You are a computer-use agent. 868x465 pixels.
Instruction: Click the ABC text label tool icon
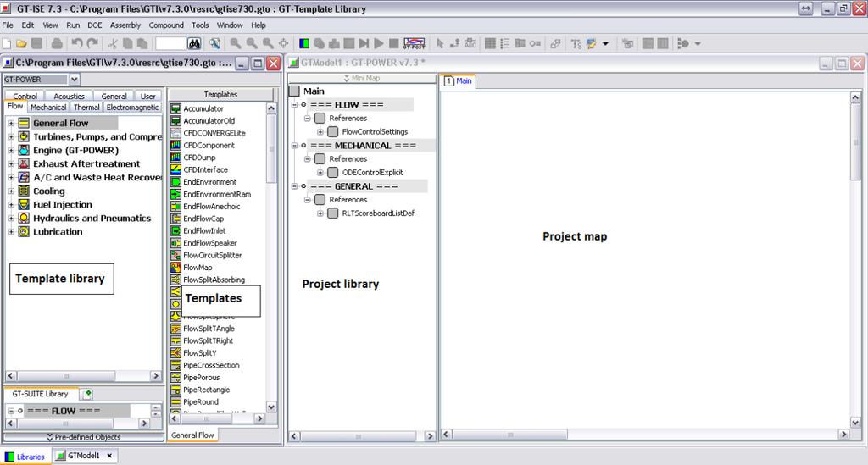470,43
